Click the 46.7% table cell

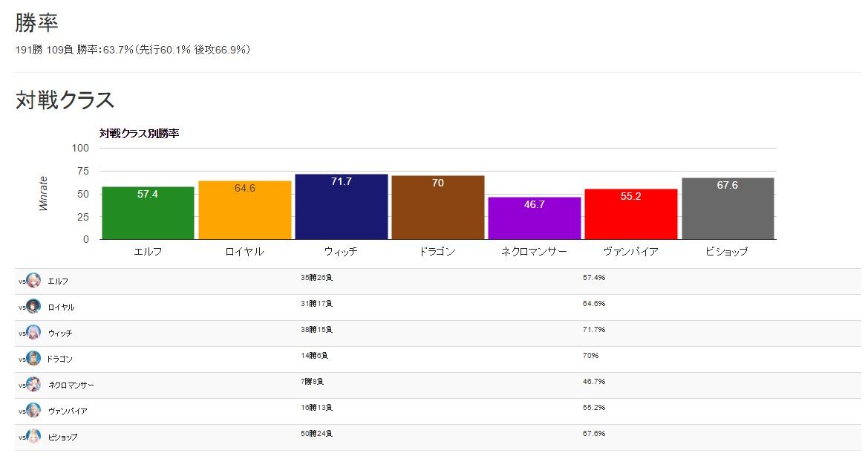tap(594, 382)
